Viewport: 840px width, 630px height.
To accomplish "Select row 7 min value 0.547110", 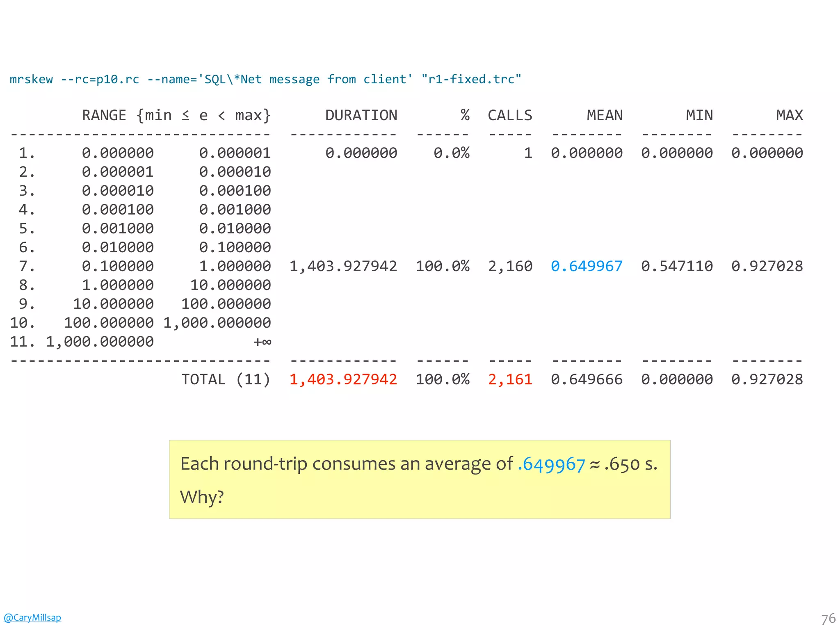I will click(x=677, y=266).
